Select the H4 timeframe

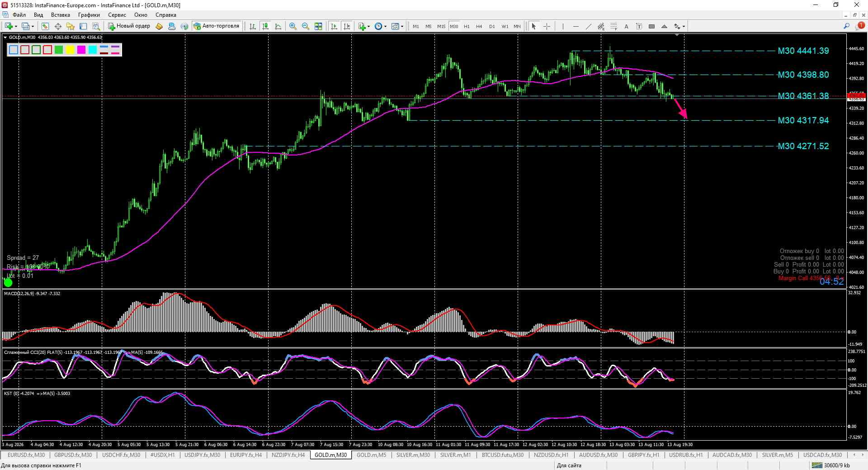(x=479, y=26)
